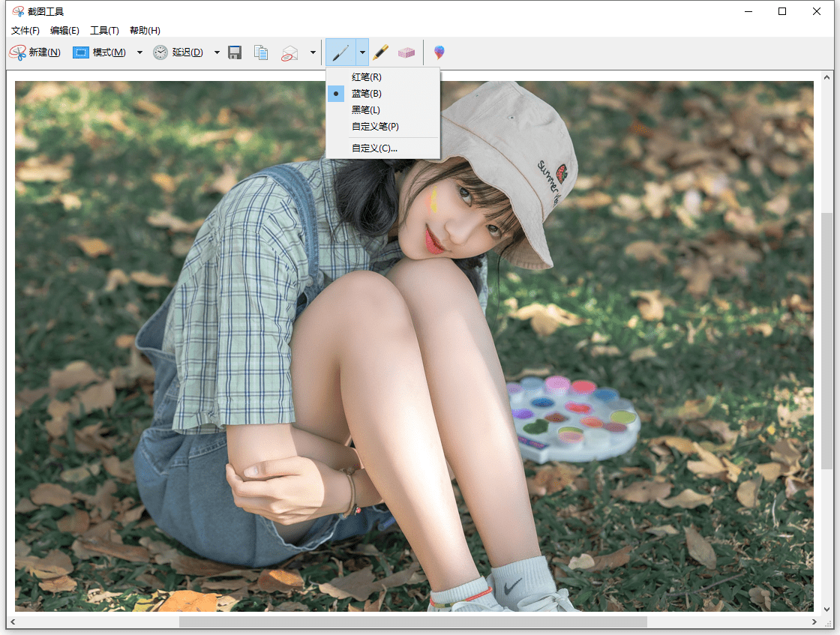Select the pink Eraser tool
Viewport: 840px width, 635px height.
406,52
